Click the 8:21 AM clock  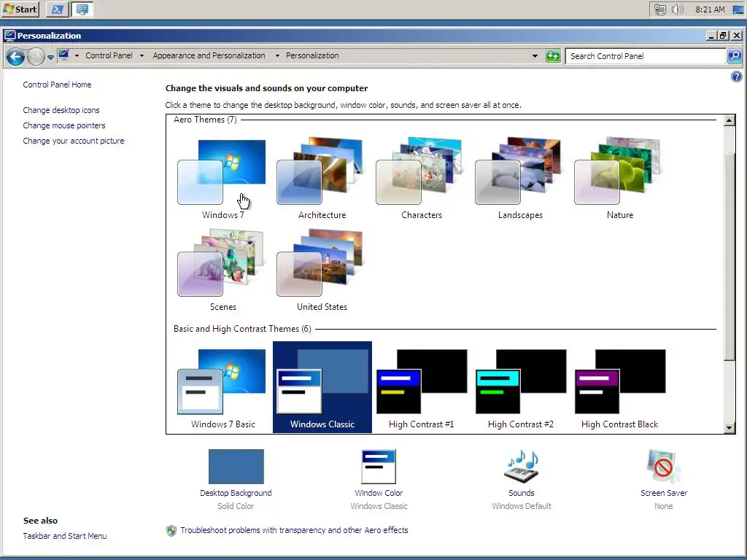[x=710, y=9]
